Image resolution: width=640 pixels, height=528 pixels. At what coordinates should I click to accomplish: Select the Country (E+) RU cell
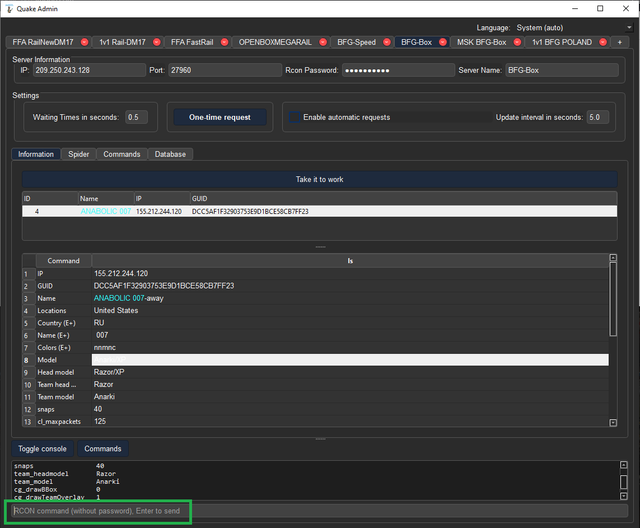350,323
